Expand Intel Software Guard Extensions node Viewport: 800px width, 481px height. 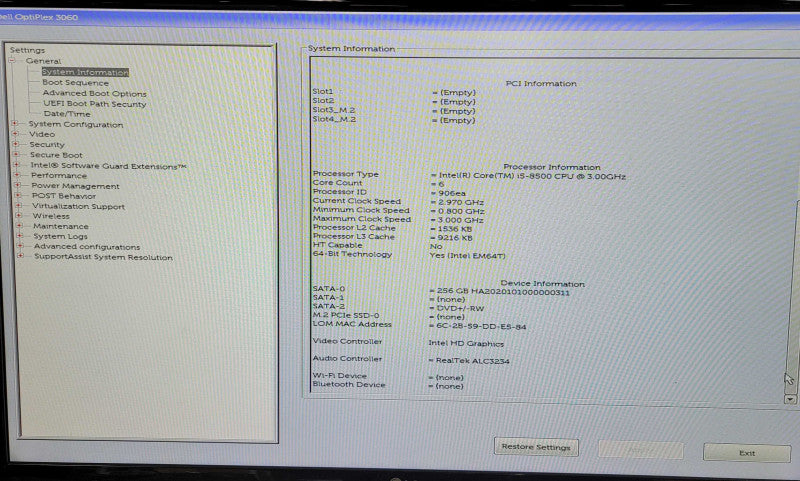point(16,165)
